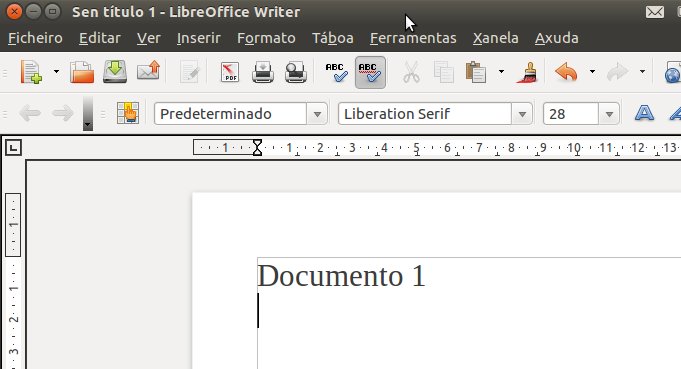Screen dimensions: 681x369
Task: Toggle edit file mode icon
Action: click(x=190, y=72)
